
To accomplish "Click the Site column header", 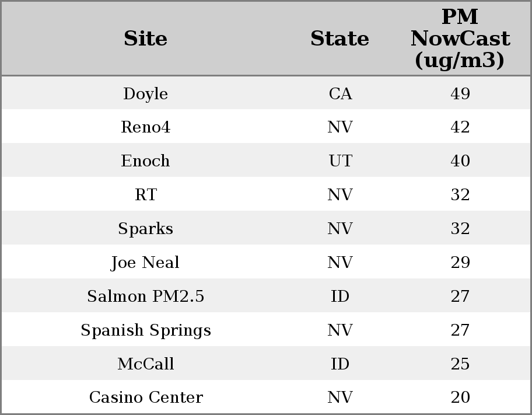I will [145, 39].
